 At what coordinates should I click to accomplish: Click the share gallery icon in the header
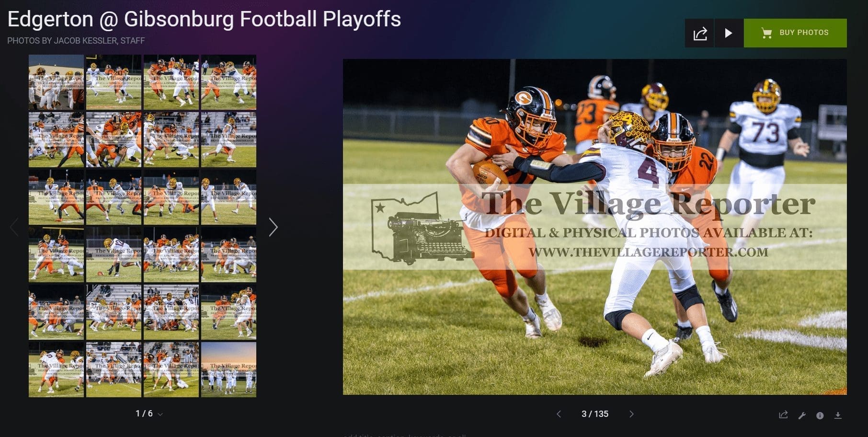click(700, 33)
